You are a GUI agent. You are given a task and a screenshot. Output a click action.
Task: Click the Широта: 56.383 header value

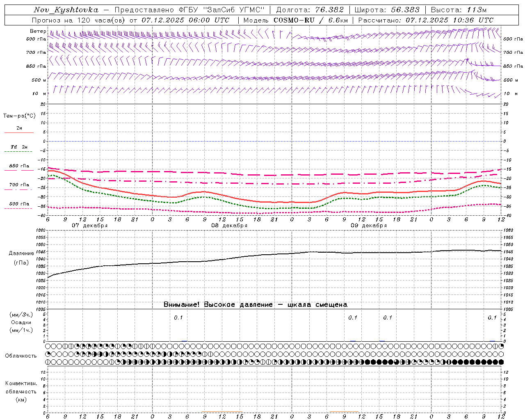pos(387,10)
